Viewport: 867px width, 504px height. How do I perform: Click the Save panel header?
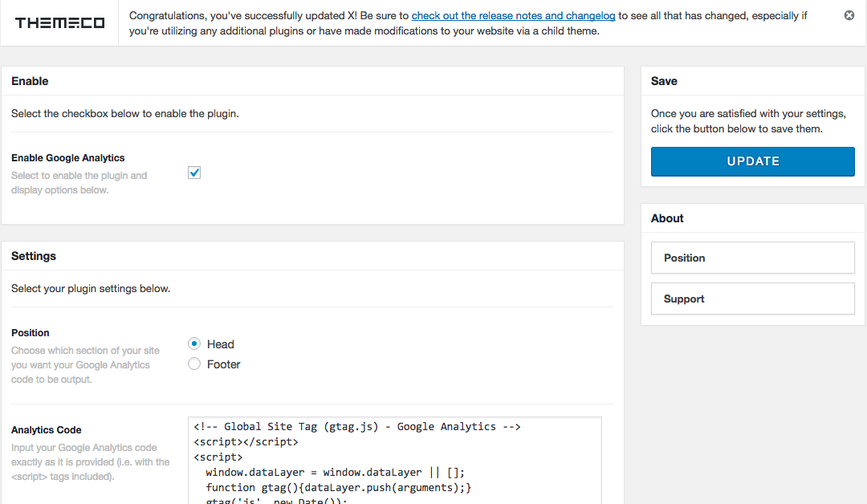point(664,81)
